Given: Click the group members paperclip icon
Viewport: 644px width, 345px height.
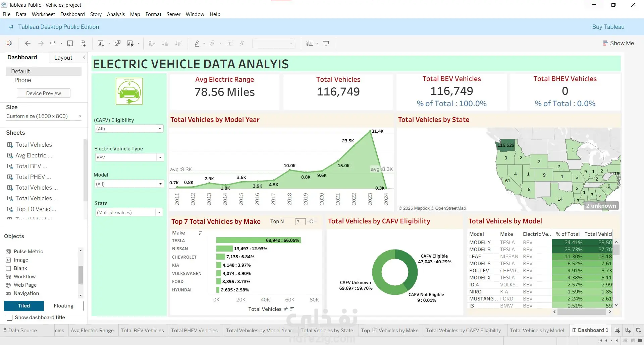Looking at the screenshot, I should click(212, 43).
